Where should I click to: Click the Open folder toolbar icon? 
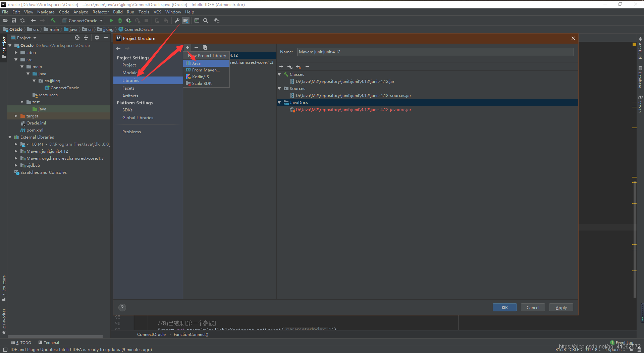pyautogui.click(x=5, y=20)
